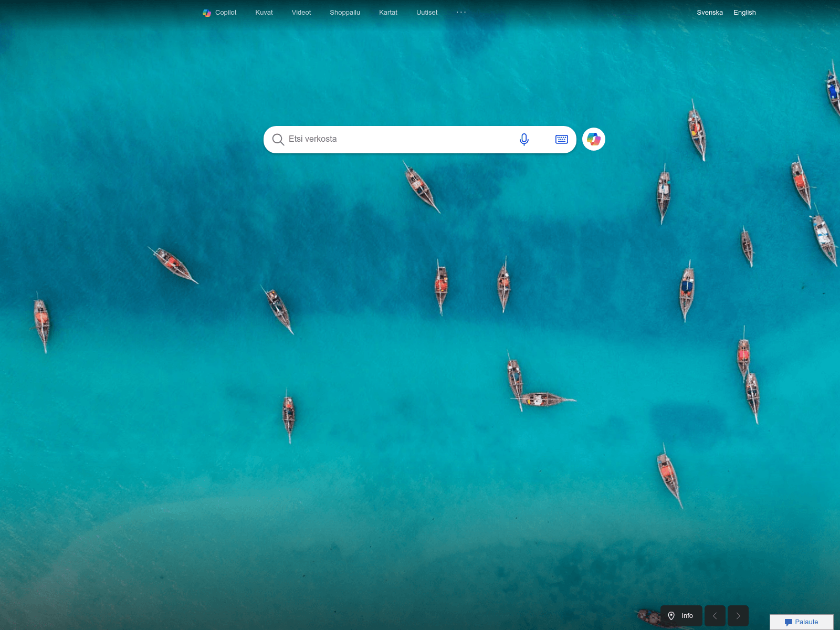Switch the language to Svenska
The image size is (840, 630).
pos(710,13)
